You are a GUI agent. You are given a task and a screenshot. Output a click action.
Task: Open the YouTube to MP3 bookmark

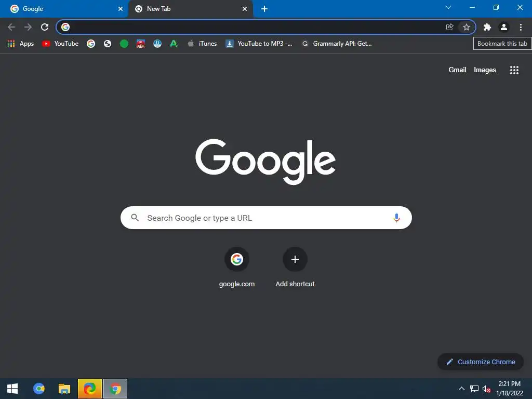coord(259,44)
